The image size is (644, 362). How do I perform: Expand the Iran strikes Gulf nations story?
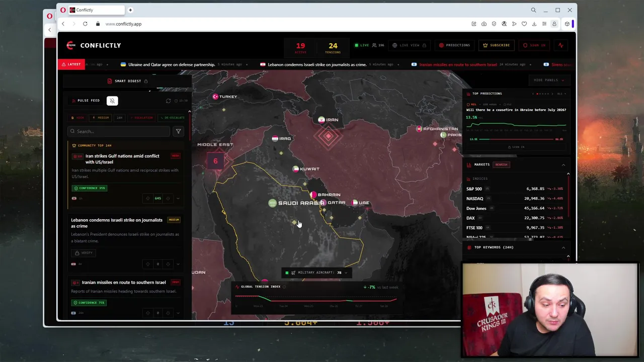(x=178, y=198)
